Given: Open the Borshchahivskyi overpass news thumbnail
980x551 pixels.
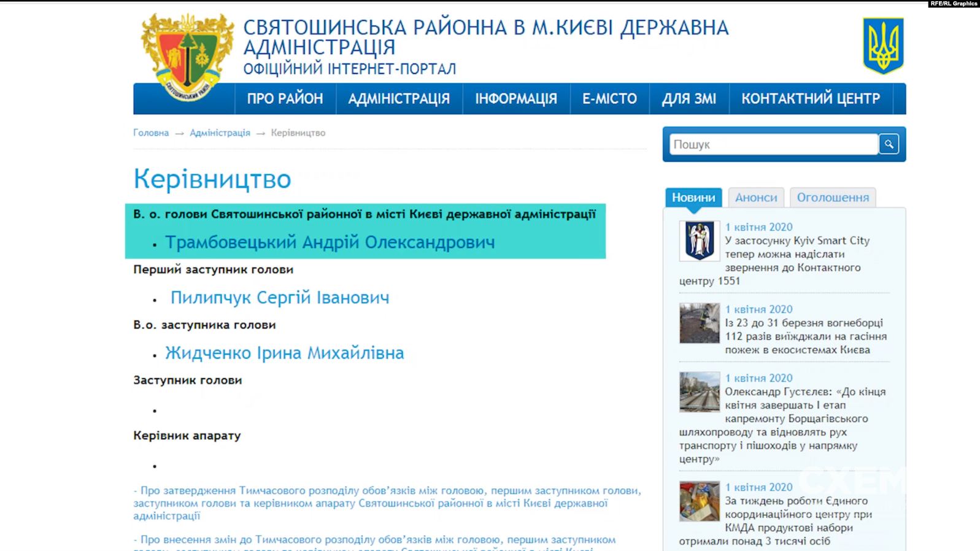Looking at the screenshot, I should click(x=699, y=392).
